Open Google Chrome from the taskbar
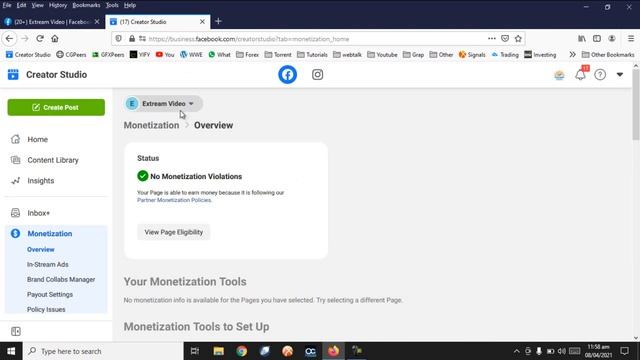The height and width of the screenshot is (360, 640). pos(242,351)
